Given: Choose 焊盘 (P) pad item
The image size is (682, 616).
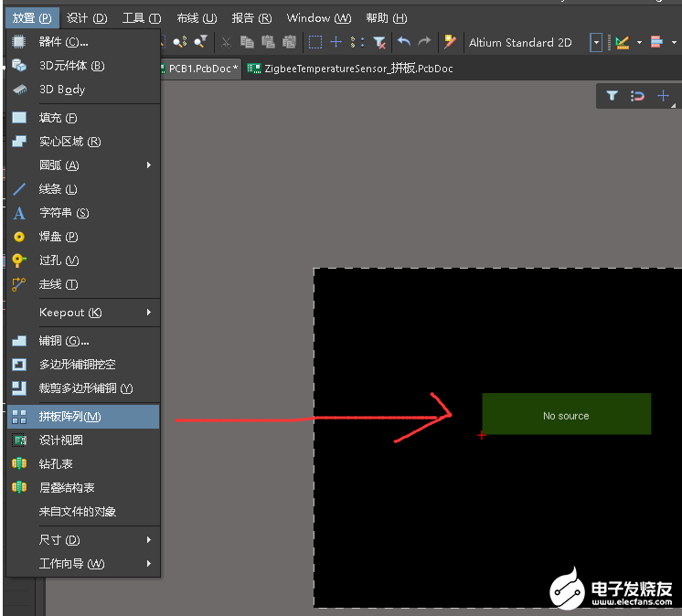Looking at the screenshot, I should coord(83,237).
